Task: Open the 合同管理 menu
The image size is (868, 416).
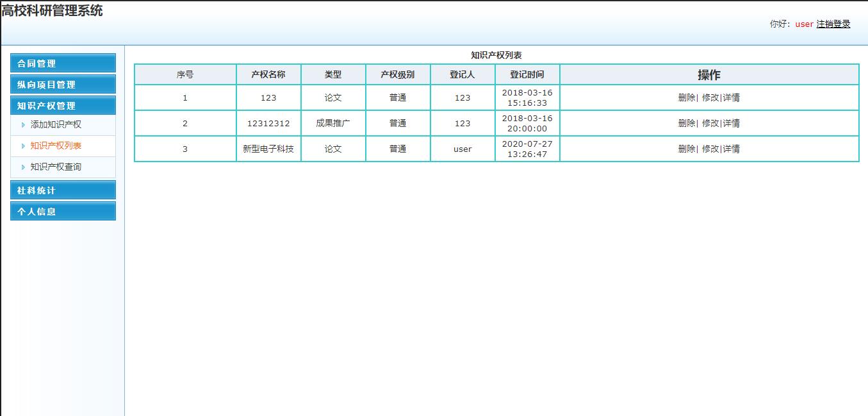Action: [62, 63]
